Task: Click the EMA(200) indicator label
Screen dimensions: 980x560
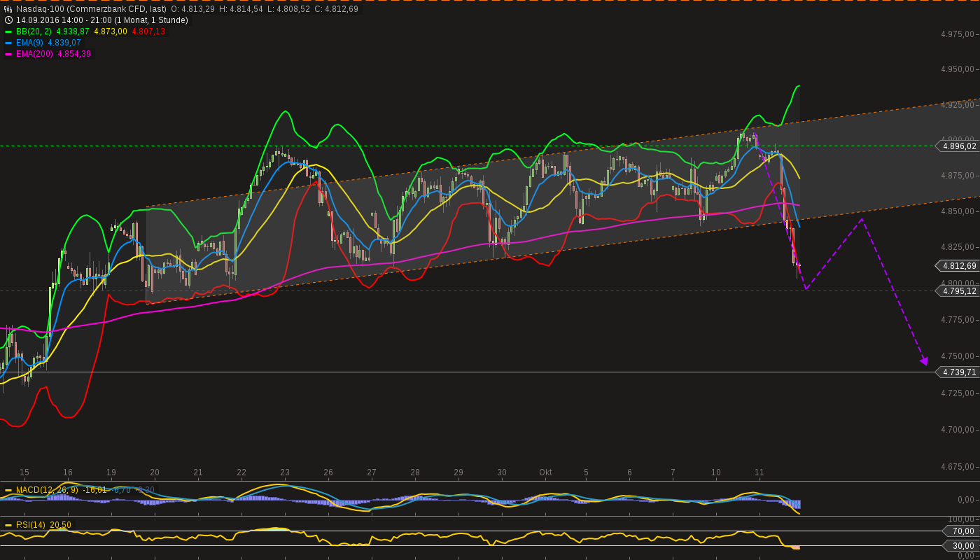Action: pos(35,54)
